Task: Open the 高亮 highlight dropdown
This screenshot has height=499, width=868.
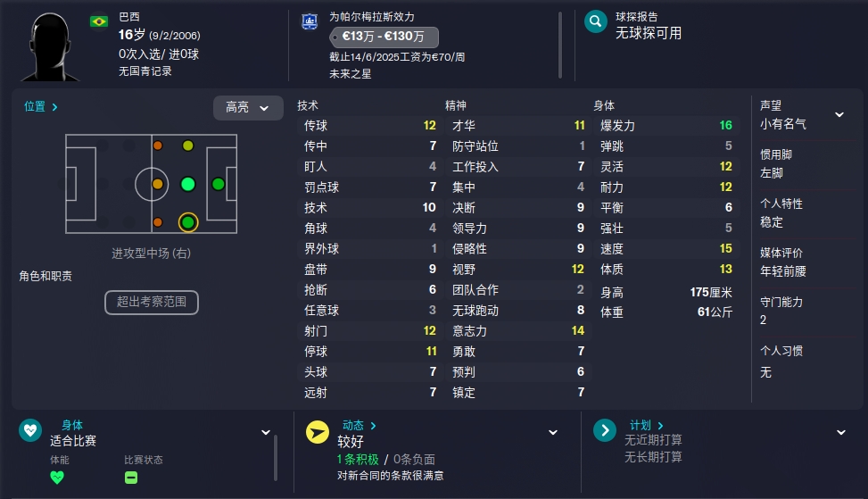Action: (248, 107)
